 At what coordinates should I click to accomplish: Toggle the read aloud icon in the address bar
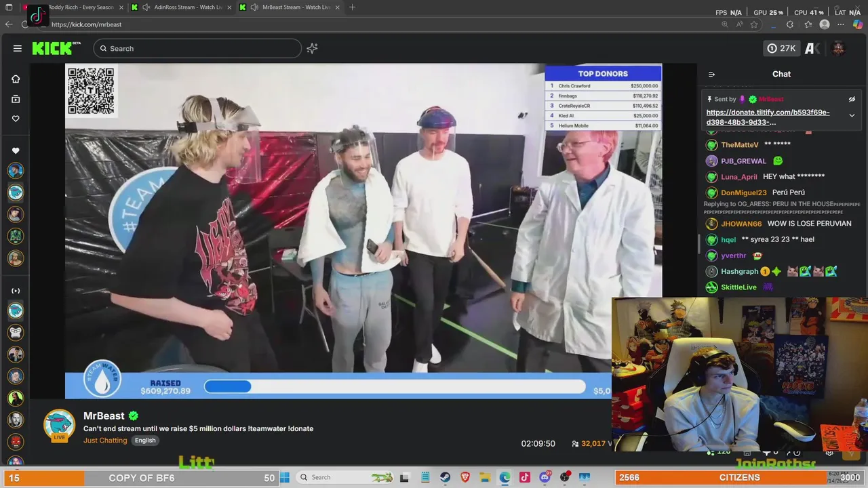(739, 24)
